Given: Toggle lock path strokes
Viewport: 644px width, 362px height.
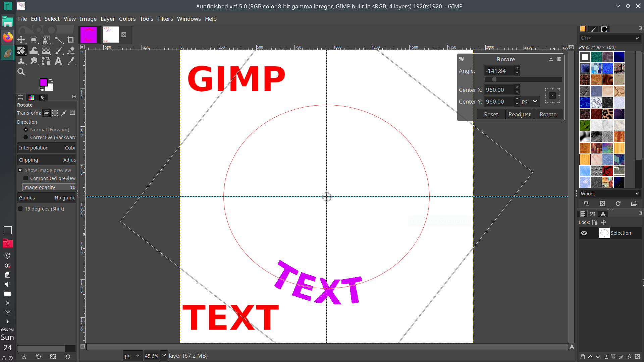Looking at the screenshot, I should (595, 222).
